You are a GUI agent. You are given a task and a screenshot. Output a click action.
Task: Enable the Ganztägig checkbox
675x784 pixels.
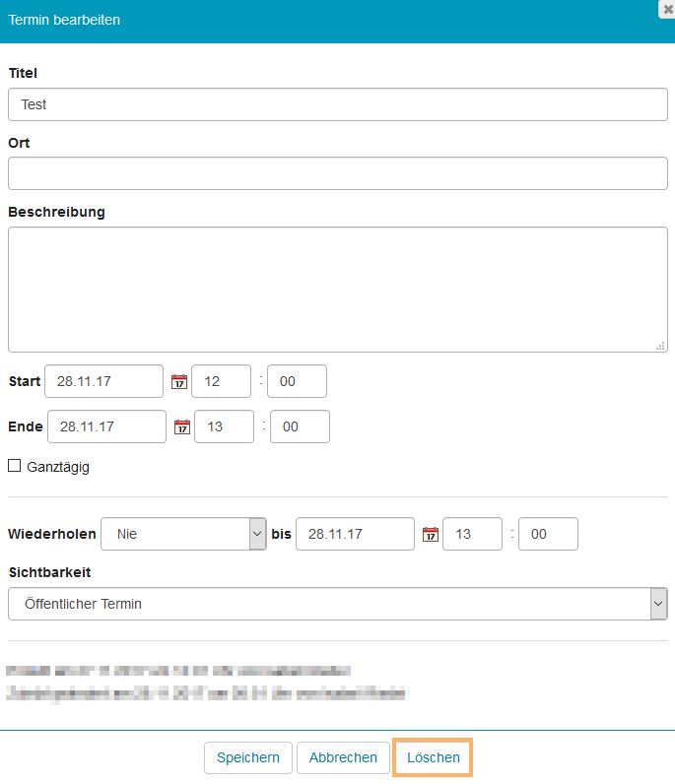point(15,466)
